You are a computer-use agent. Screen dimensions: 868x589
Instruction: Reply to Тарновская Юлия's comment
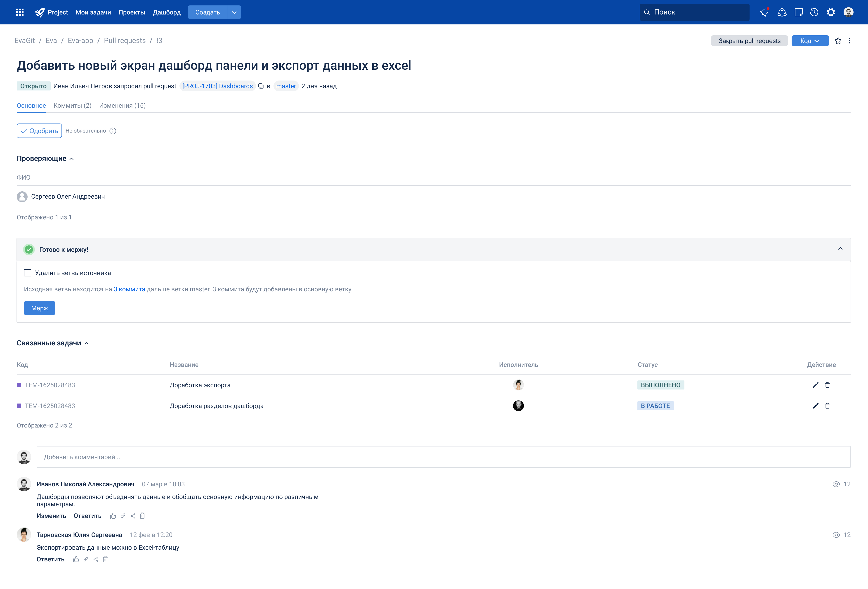pyautogui.click(x=50, y=559)
